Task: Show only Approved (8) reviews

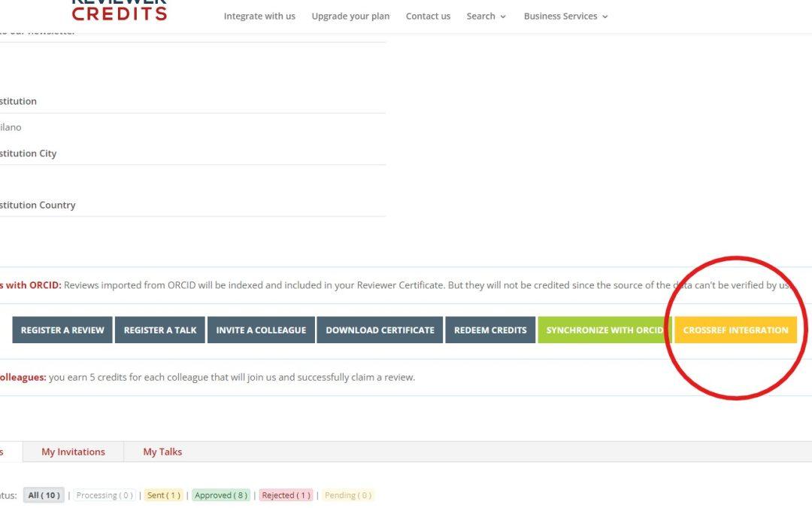Action: [x=221, y=495]
